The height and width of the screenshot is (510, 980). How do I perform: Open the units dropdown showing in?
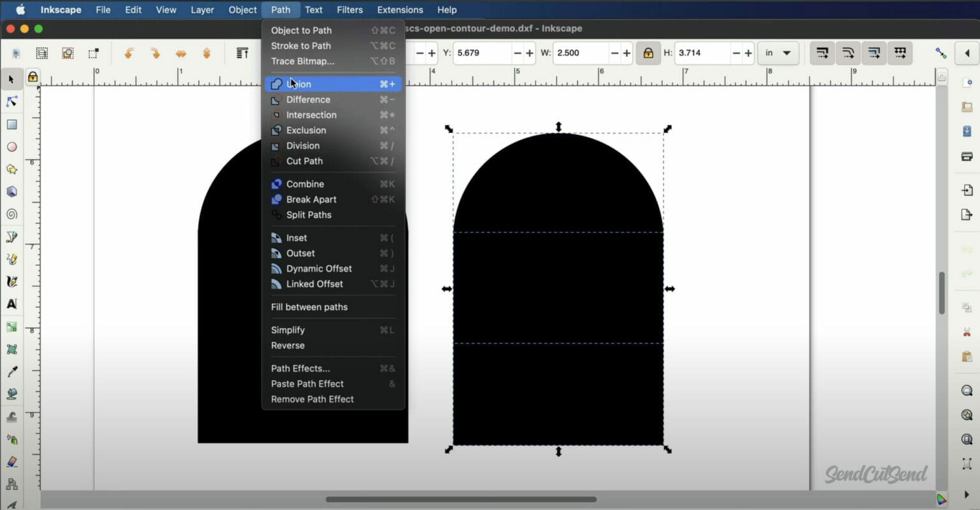pyautogui.click(x=777, y=53)
